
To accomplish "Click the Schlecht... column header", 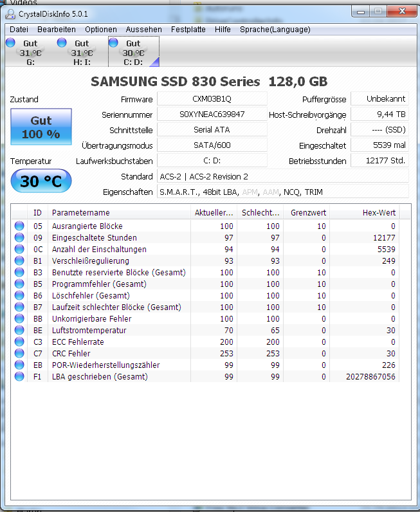I will (260, 212).
